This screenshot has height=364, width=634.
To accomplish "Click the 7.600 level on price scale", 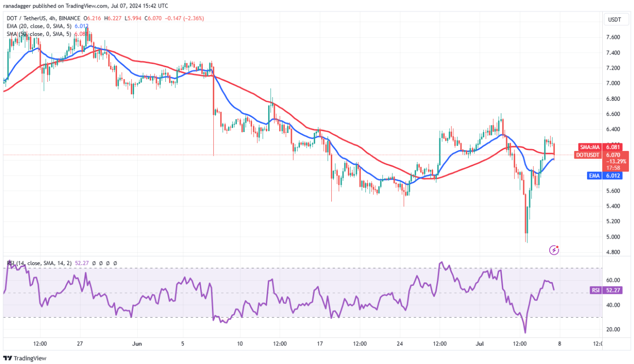I will [x=614, y=37].
